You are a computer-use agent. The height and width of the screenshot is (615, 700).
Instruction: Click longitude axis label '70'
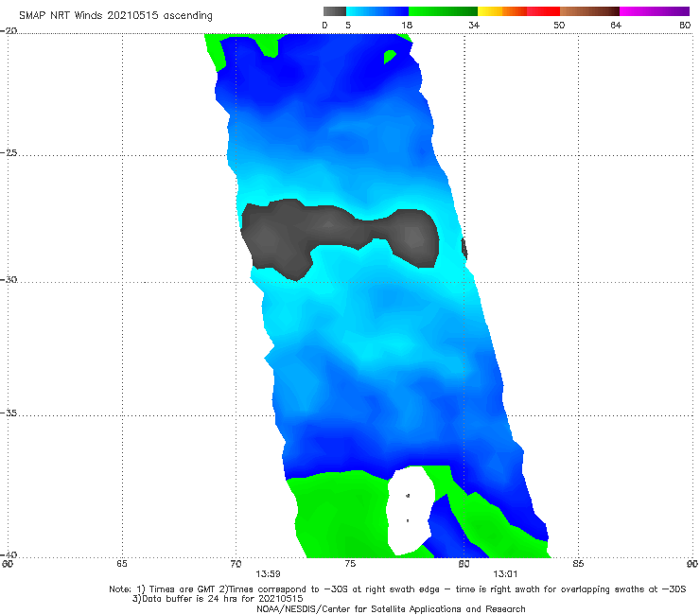point(236,564)
